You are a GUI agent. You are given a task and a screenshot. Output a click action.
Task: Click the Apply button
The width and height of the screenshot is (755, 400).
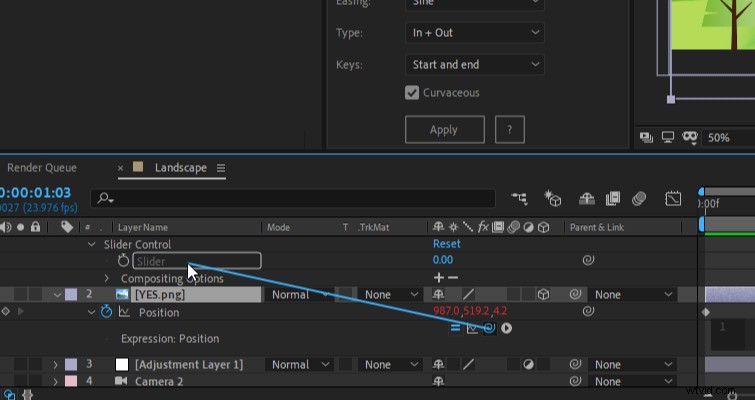(x=444, y=129)
